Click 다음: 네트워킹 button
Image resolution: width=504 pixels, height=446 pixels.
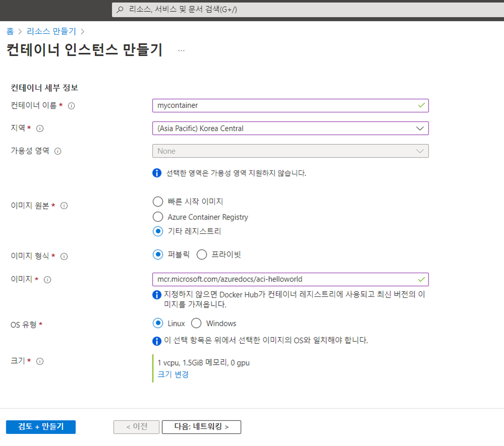point(201,427)
